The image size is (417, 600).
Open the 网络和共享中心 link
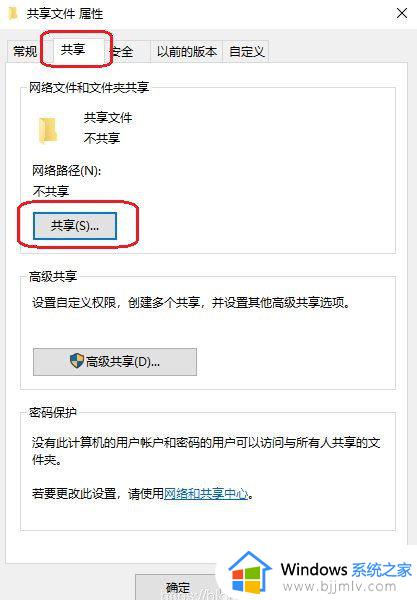[206, 493]
